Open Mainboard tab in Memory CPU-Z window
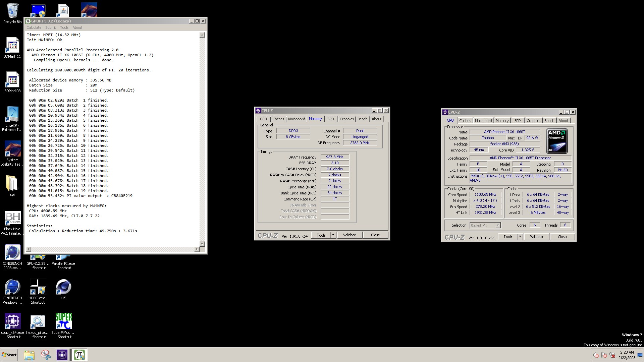This screenshot has width=644, height=362. pos(297,119)
